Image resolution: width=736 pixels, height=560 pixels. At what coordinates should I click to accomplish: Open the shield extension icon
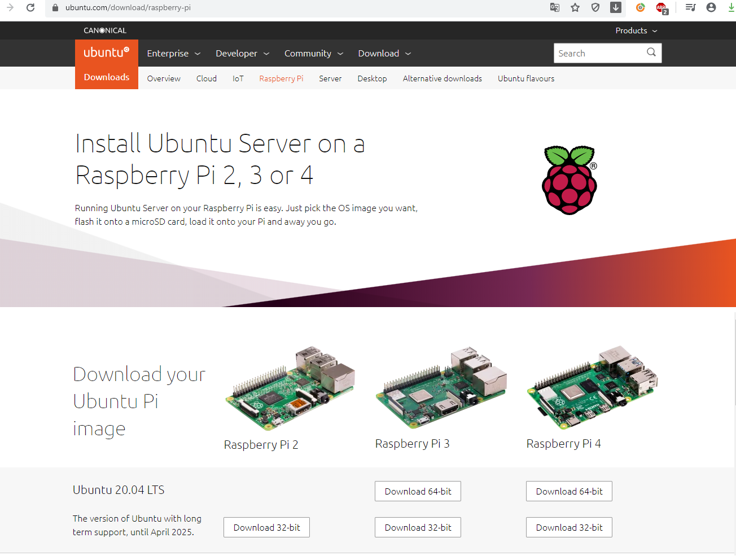tap(595, 7)
